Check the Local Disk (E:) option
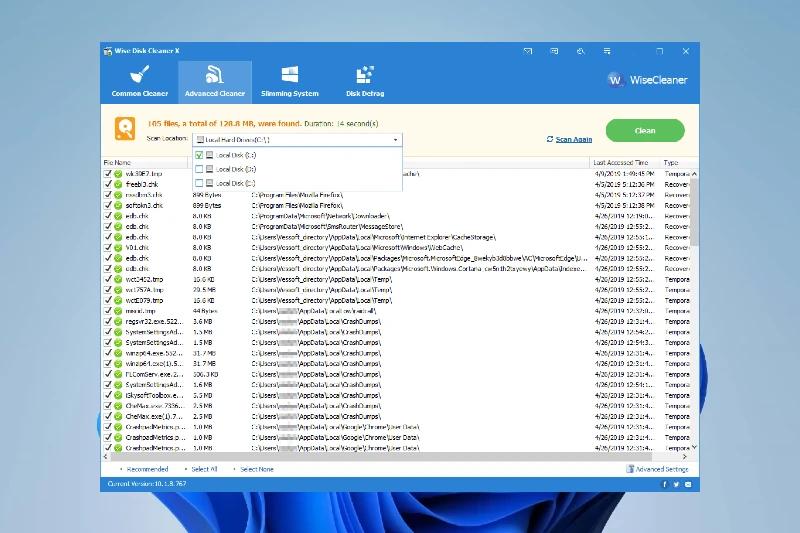 pos(199,183)
